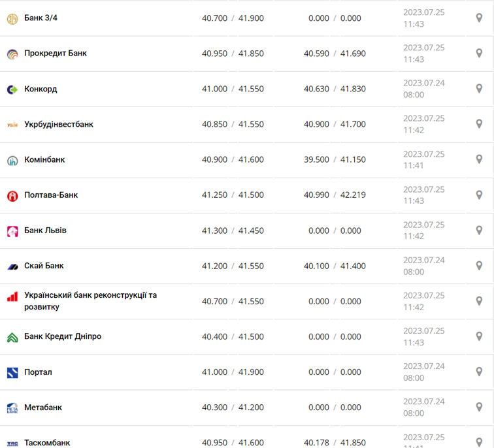Open the Укрбудінвестбанк bank name link

[59, 124]
